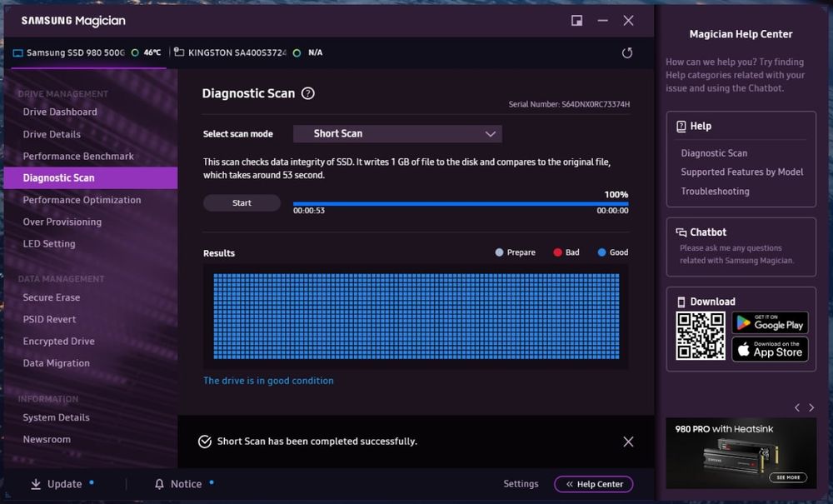
Task: Click the blue scan progress bar
Action: (x=461, y=203)
